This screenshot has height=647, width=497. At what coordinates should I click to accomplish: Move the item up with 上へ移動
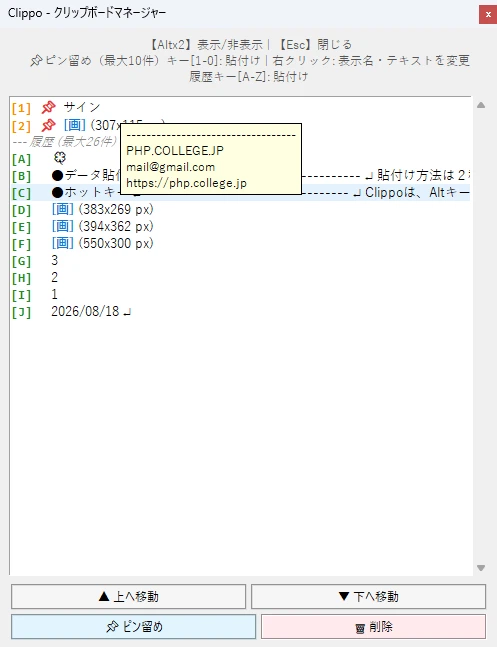(x=128, y=596)
